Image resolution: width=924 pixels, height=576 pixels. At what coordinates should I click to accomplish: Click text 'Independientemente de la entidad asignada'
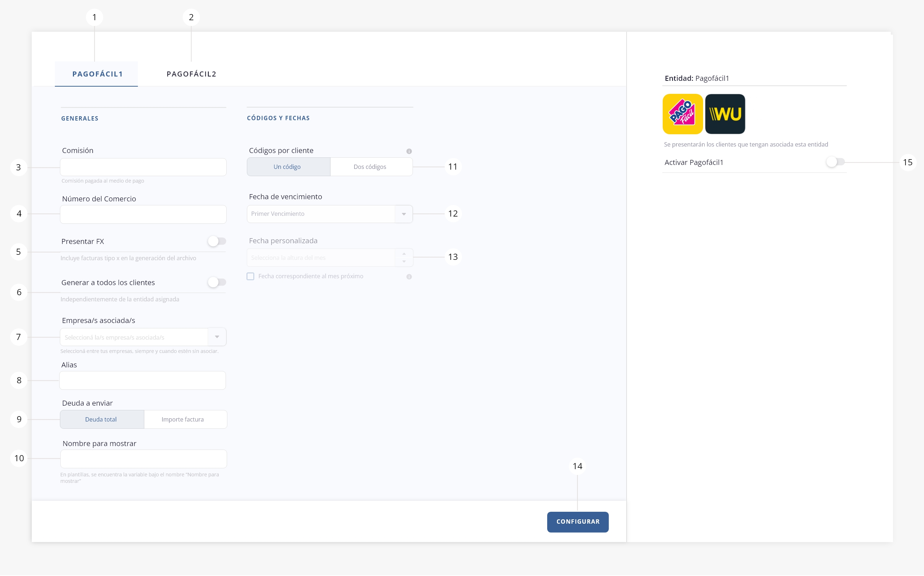[120, 300]
